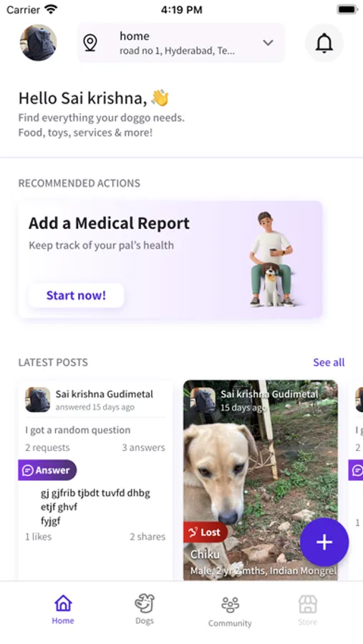Open See all latest posts link
The height and width of the screenshot is (644, 363).
[329, 362]
